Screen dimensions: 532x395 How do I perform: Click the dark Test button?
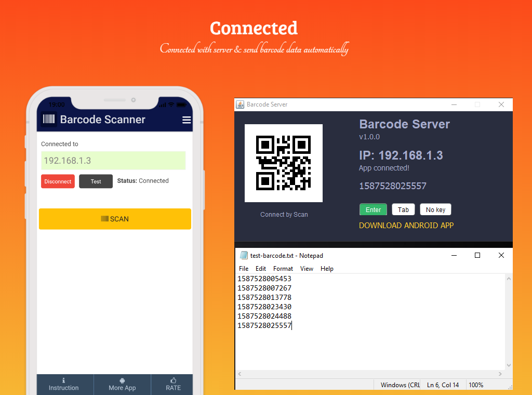pos(96,181)
